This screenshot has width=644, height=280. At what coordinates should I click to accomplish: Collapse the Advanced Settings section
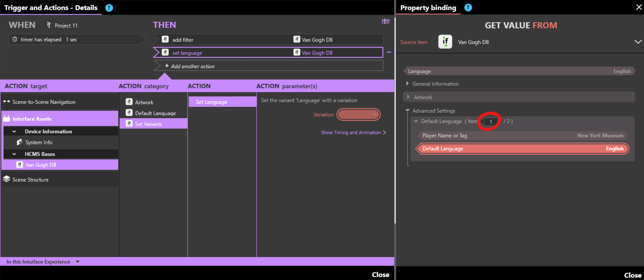(408, 110)
